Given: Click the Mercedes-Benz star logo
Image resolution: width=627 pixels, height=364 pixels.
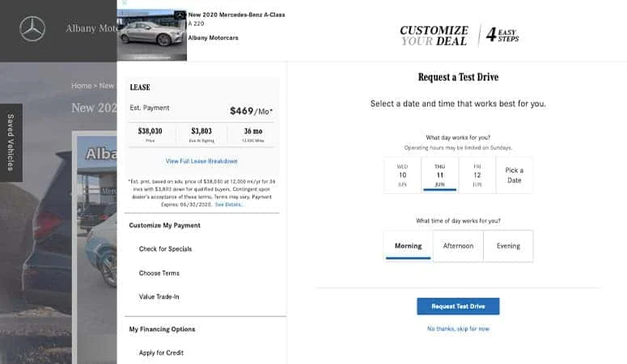Looking at the screenshot, I should coord(32,29).
